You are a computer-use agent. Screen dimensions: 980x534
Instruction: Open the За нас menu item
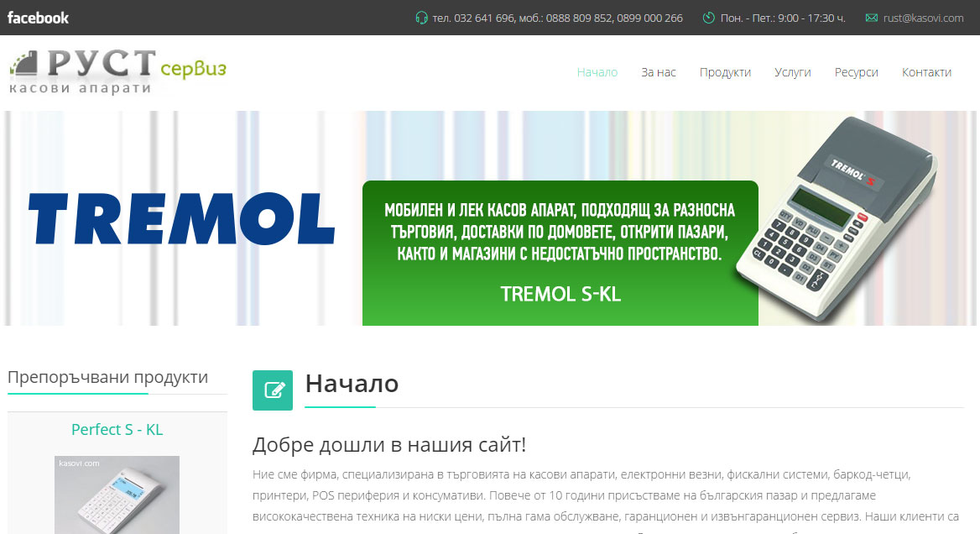tap(658, 72)
